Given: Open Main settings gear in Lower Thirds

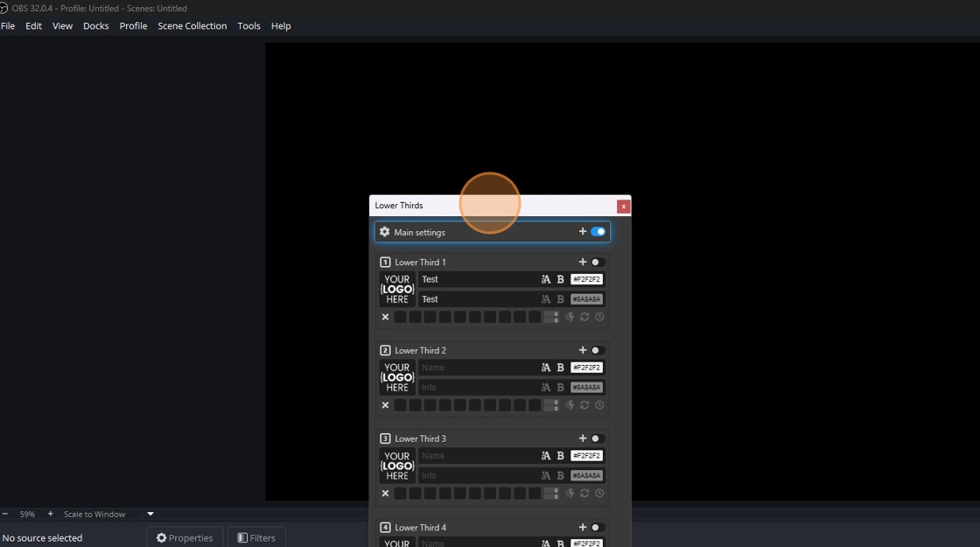Looking at the screenshot, I should (384, 232).
